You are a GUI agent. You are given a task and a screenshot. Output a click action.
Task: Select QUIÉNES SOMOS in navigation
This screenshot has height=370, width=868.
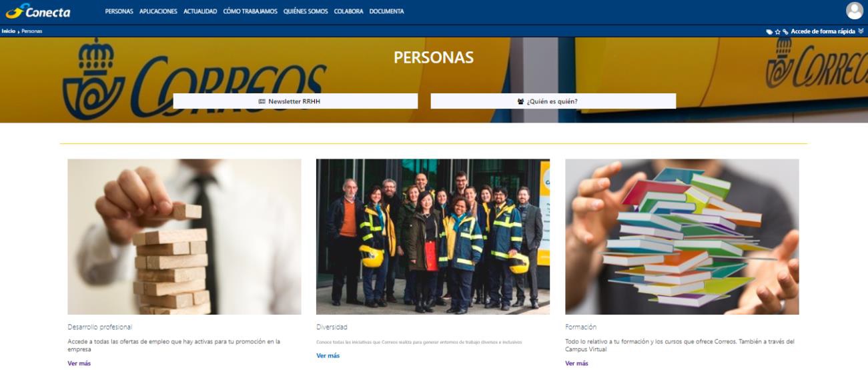(306, 11)
